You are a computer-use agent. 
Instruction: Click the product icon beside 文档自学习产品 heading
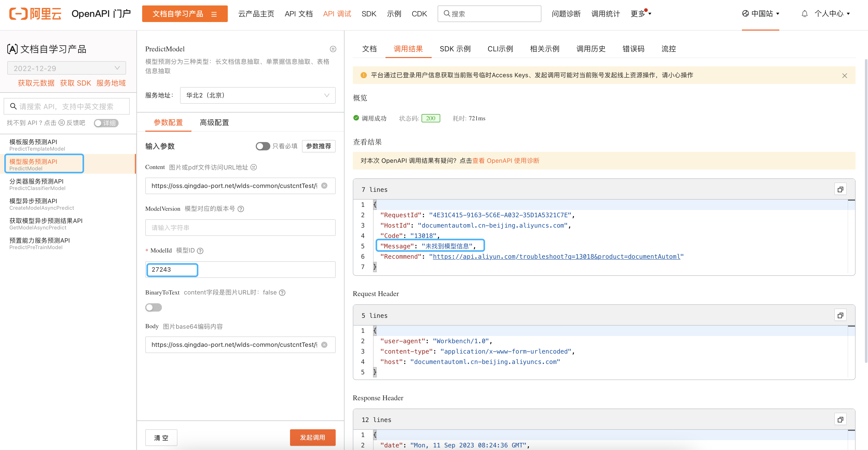click(x=12, y=49)
